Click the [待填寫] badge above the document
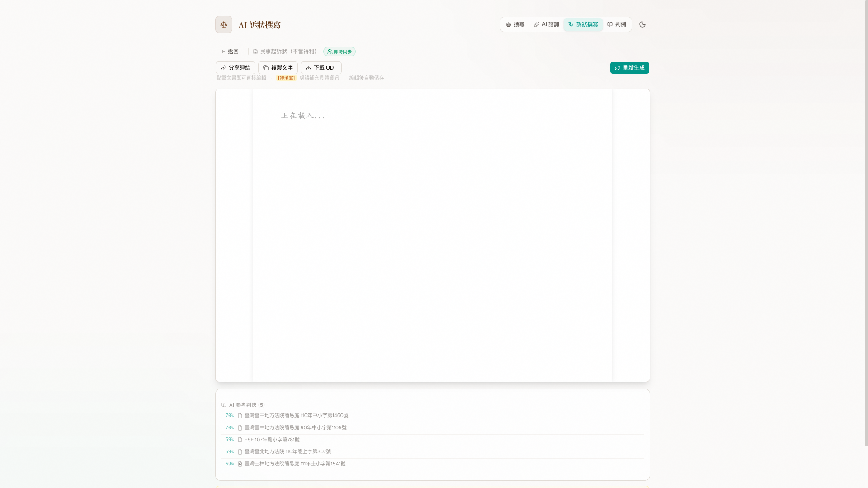The width and height of the screenshot is (868, 488). (x=286, y=78)
